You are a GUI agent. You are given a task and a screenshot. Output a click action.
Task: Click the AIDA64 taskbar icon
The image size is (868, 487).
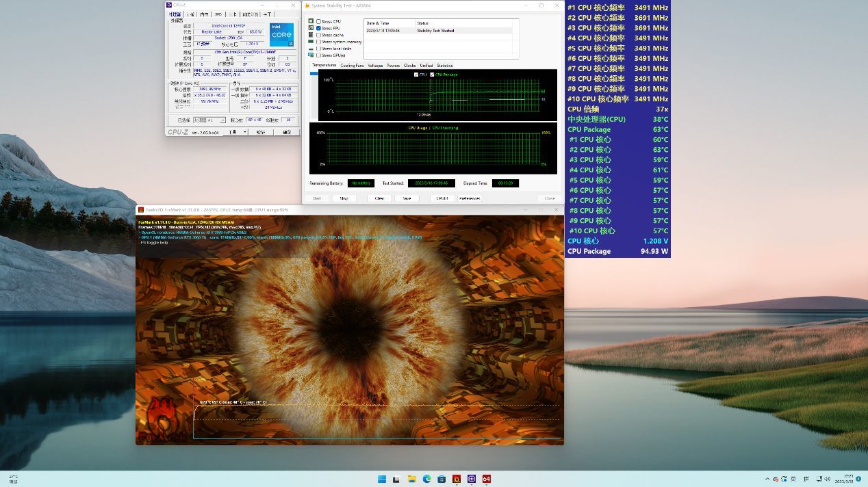tap(487, 479)
